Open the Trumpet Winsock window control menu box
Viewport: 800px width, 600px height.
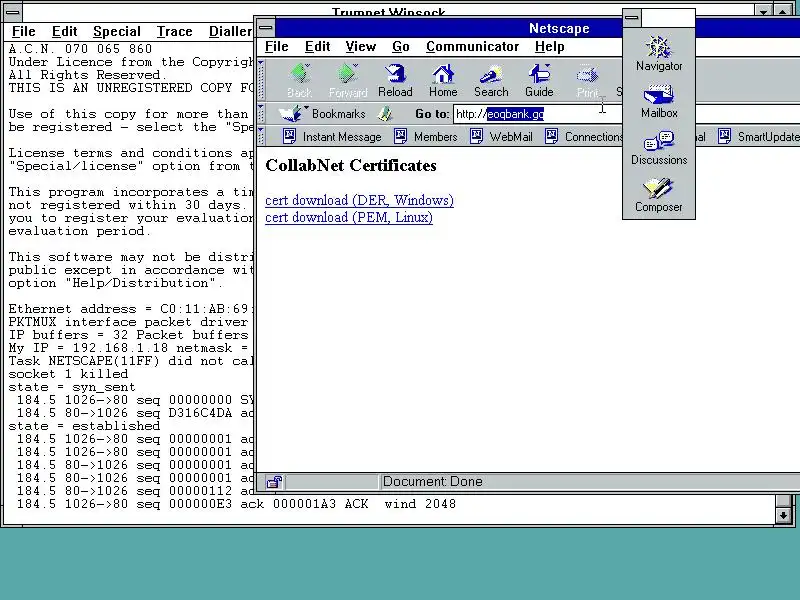(x=13, y=12)
